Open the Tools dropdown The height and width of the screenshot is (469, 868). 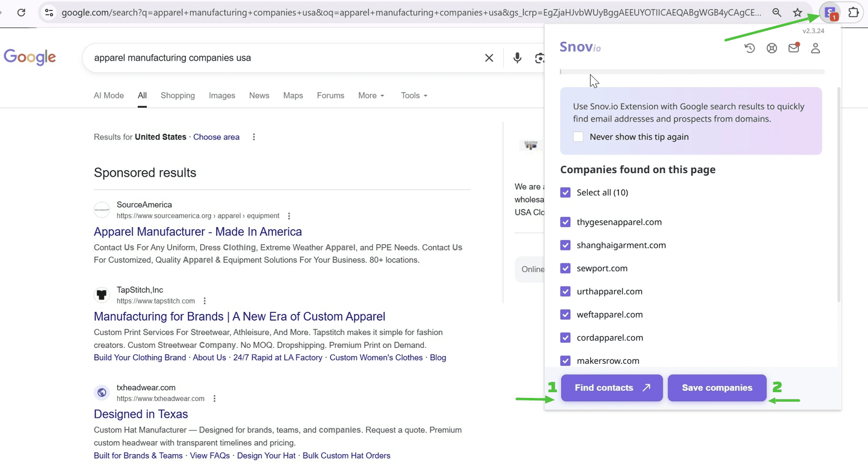(x=414, y=95)
